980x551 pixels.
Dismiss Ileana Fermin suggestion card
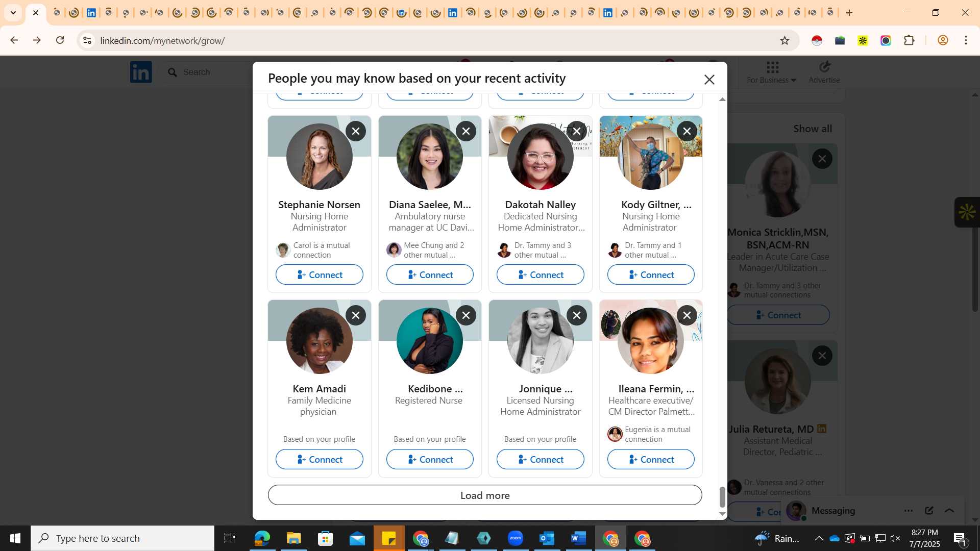click(x=687, y=315)
